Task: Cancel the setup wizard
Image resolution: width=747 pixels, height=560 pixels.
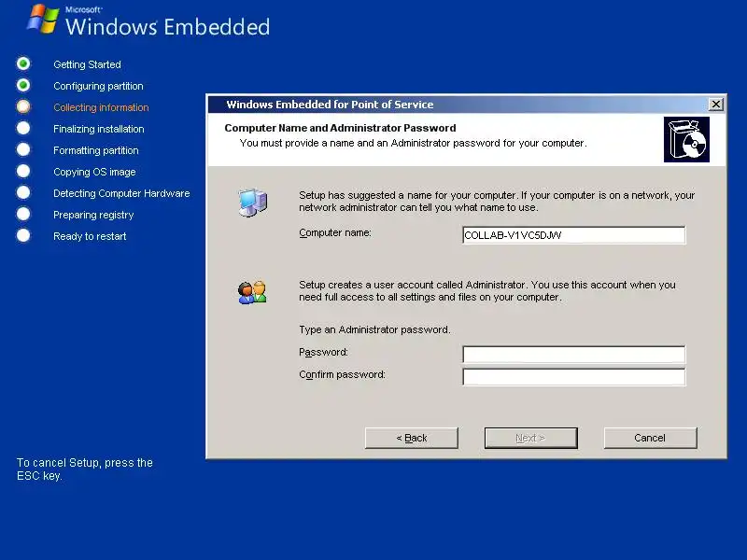Action: (650, 438)
